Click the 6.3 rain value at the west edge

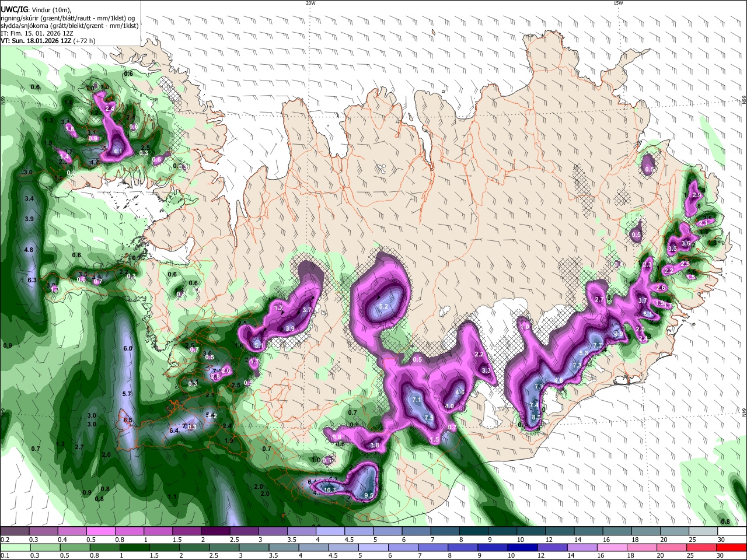pos(32,280)
